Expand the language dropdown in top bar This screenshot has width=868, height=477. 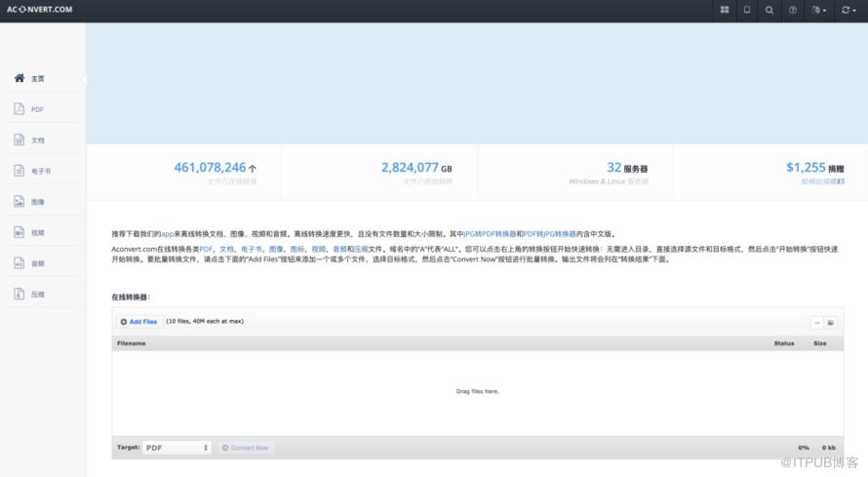(x=818, y=10)
